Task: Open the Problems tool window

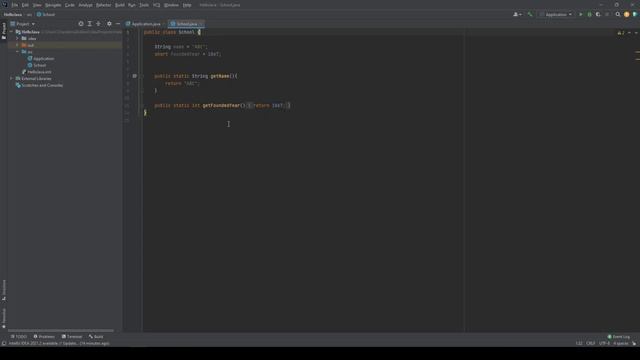Action: click(x=44, y=337)
